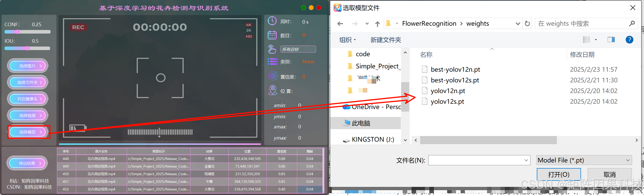The image size is (644, 195).
Task: Click 取消 to cancel the dialog
Action: pyautogui.click(x=609, y=174)
